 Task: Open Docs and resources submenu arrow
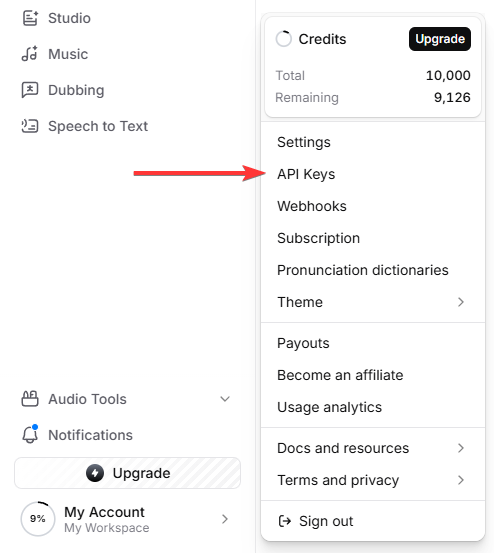(461, 448)
